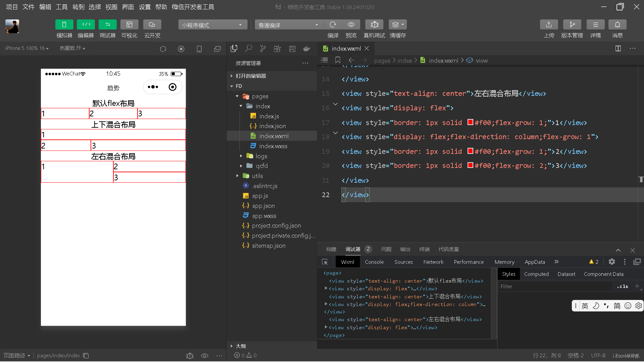Switch to the Network tab
The width and height of the screenshot is (644, 362).
pos(433,262)
